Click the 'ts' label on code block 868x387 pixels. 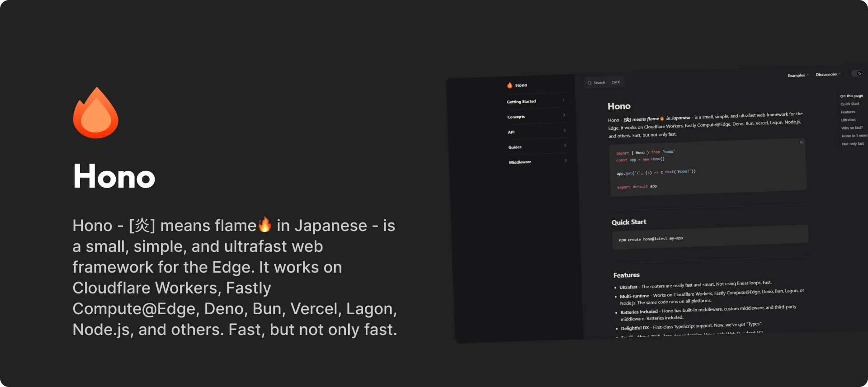click(802, 142)
